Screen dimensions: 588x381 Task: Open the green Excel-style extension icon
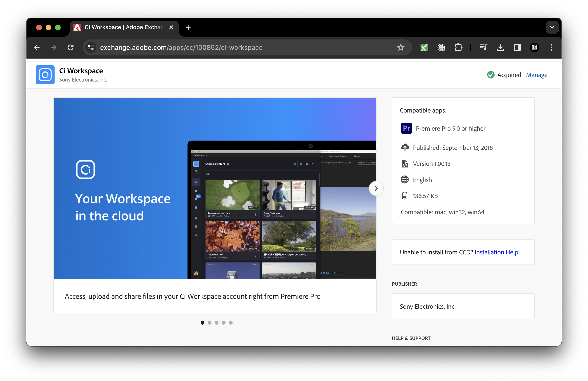point(424,47)
